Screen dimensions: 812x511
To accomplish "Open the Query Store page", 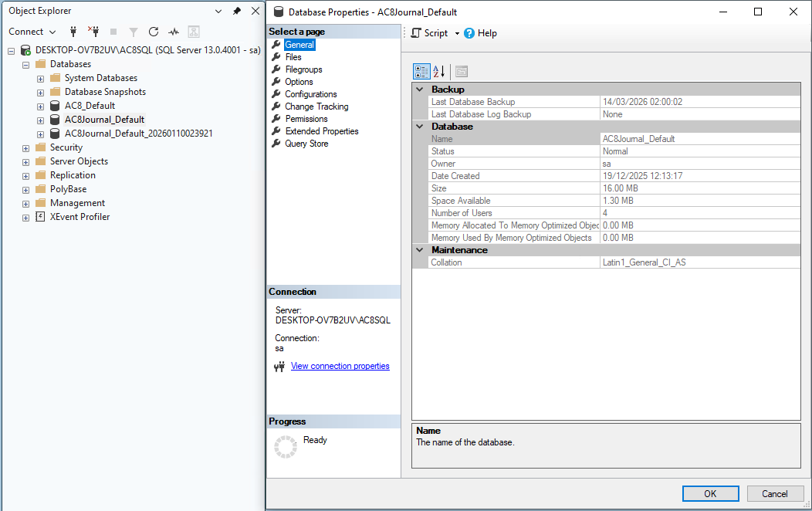I will pos(306,144).
